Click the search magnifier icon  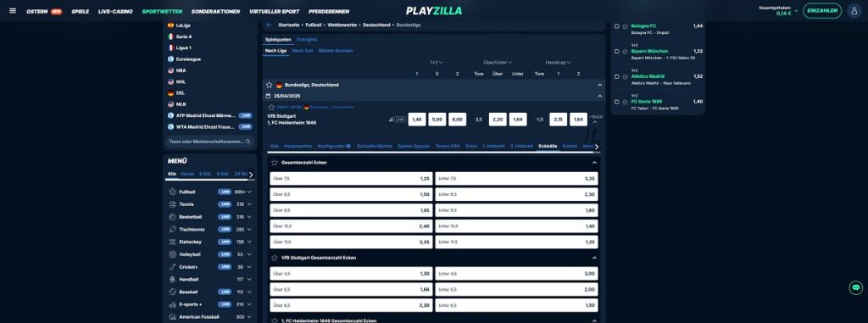tap(248, 142)
